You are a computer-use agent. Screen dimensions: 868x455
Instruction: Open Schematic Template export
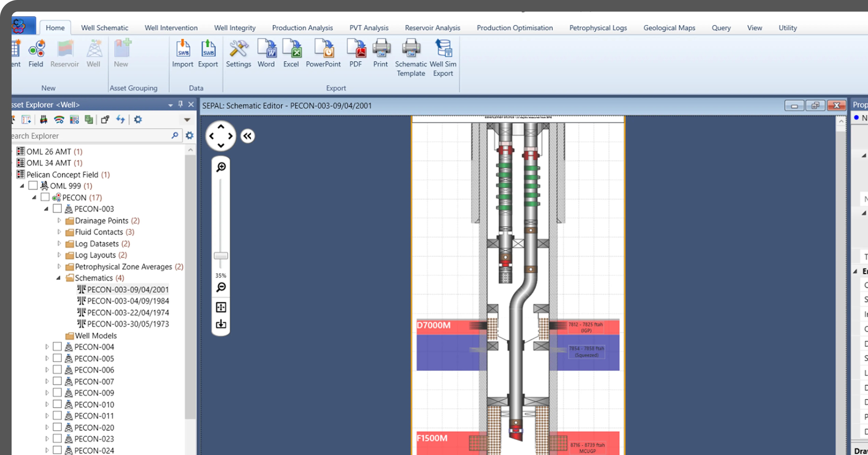pos(411,58)
